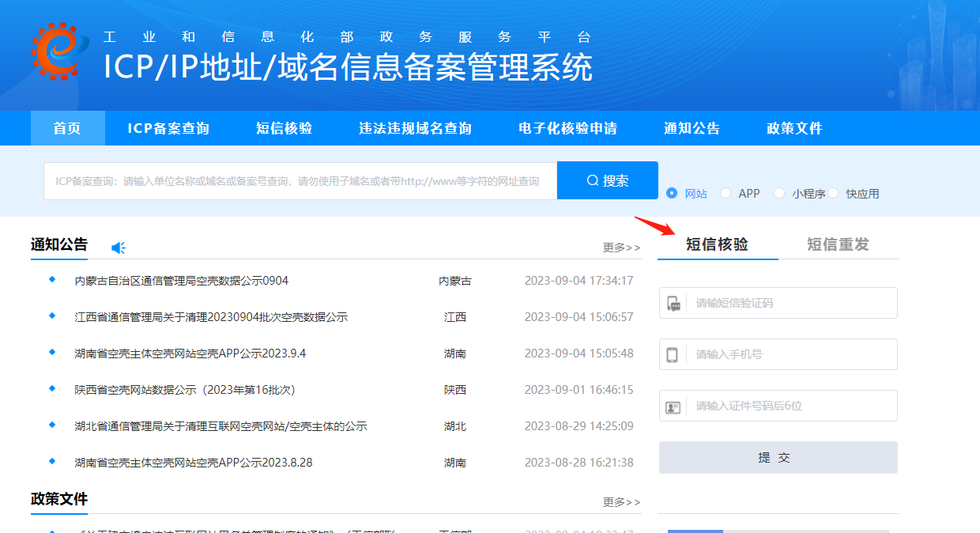Click the ICP/IP地址/域名信息备案管理系统 title
980x533 pixels.
coord(349,67)
